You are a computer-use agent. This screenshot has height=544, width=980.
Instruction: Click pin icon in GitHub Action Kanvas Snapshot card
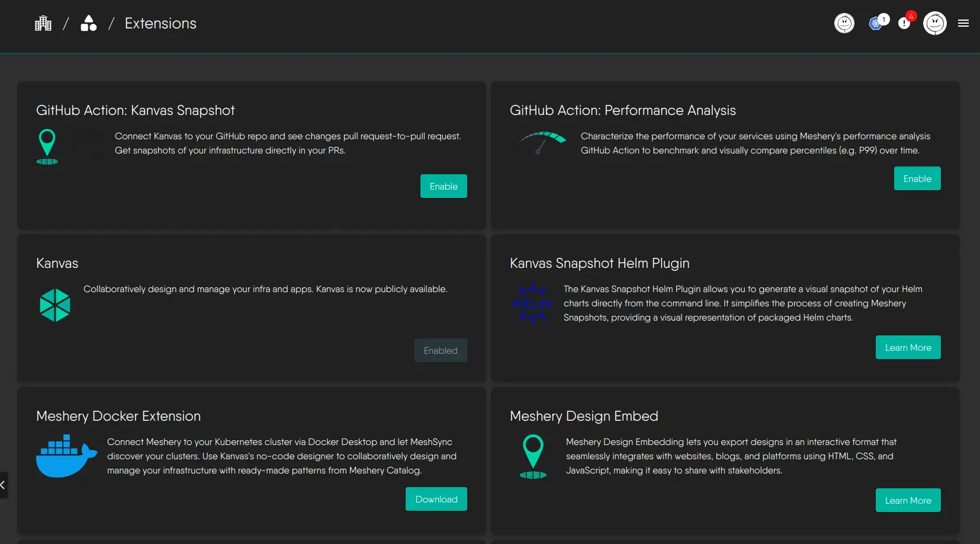(x=47, y=146)
